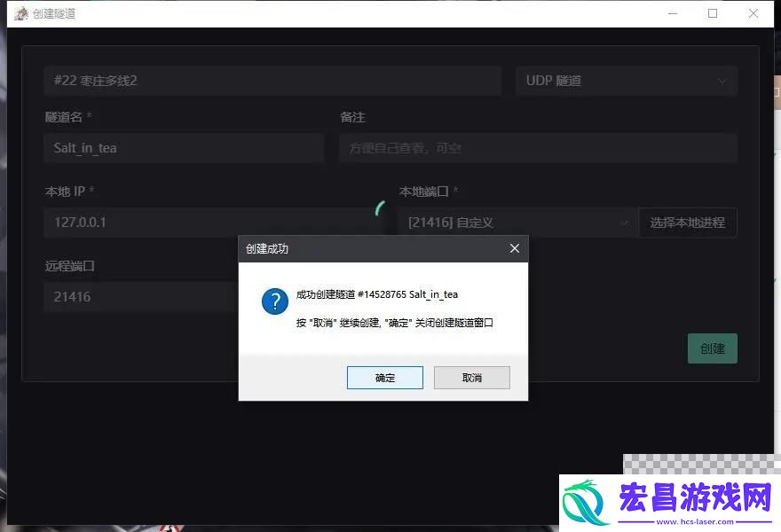Click the 成功创建隧道 #14528765 message text
Image resolution: width=781 pixels, height=532 pixels.
pos(377,294)
